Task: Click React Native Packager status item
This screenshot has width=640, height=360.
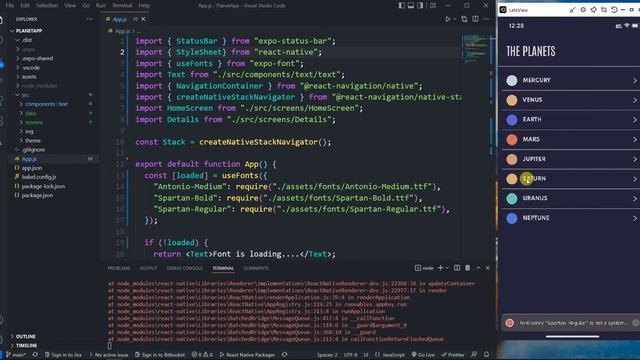Action: (x=247, y=355)
